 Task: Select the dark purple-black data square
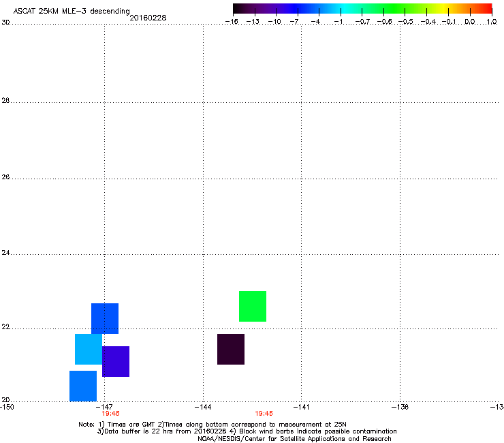click(x=231, y=349)
